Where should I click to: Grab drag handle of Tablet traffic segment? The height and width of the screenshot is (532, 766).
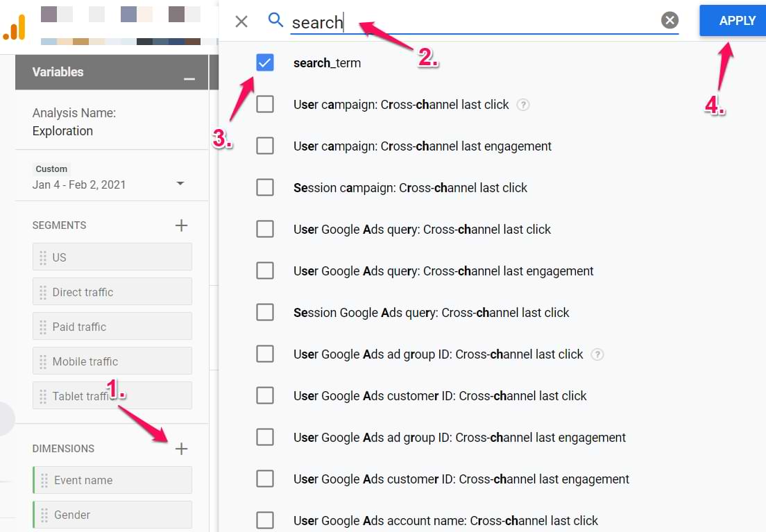(x=43, y=396)
